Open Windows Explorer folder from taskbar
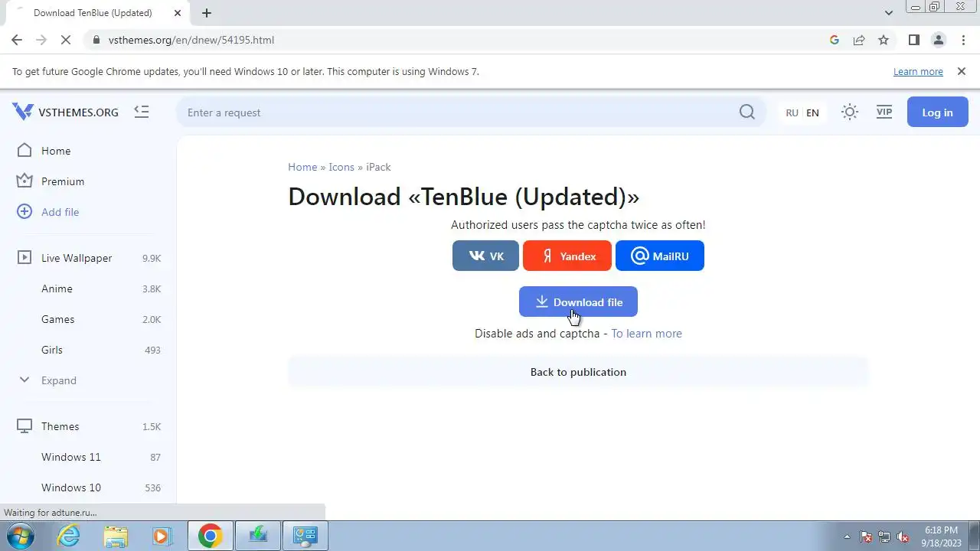Screen dimensions: 980x551 point(116,536)
